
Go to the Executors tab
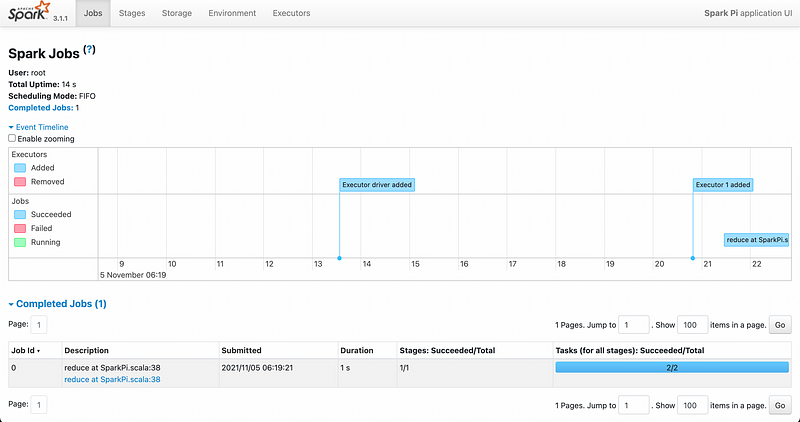click(x=291, y=13)
